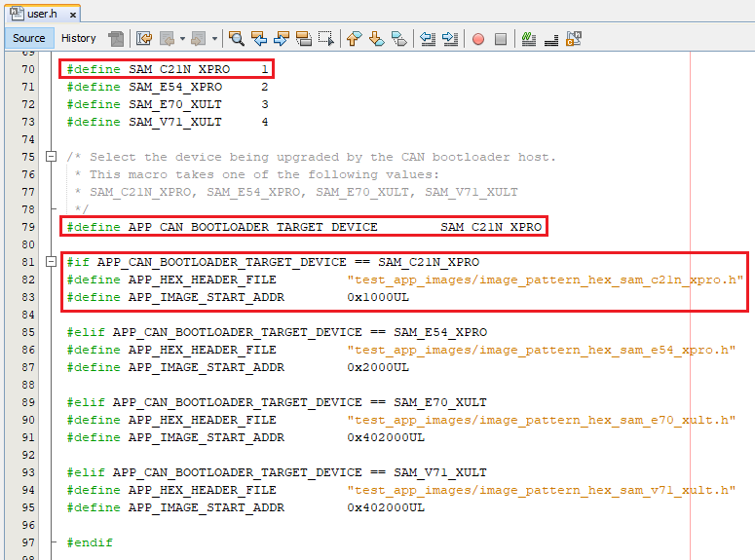Jump to Previous Bookmark

coord(354,39)
